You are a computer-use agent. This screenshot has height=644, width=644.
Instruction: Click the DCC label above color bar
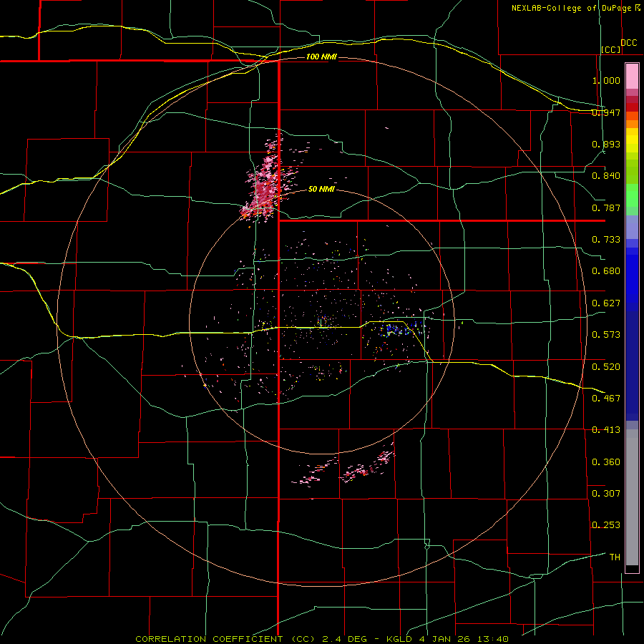[629, 43]
